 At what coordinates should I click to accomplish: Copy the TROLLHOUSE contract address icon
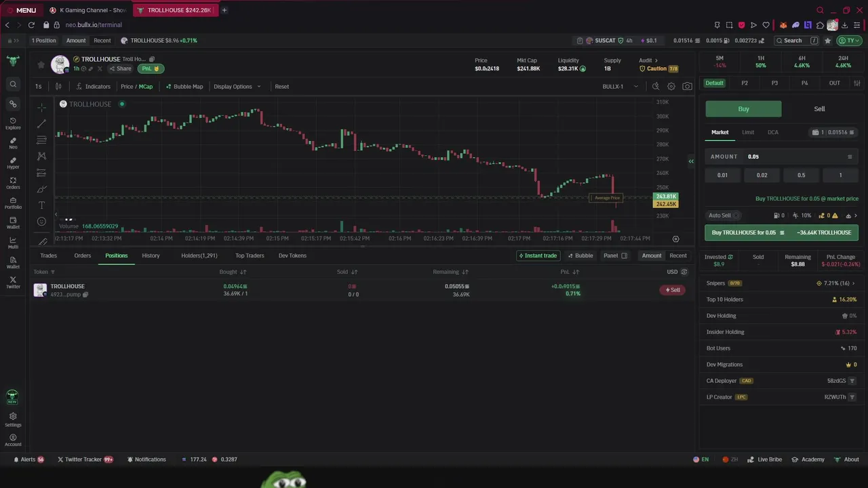[x=152, y=59]
